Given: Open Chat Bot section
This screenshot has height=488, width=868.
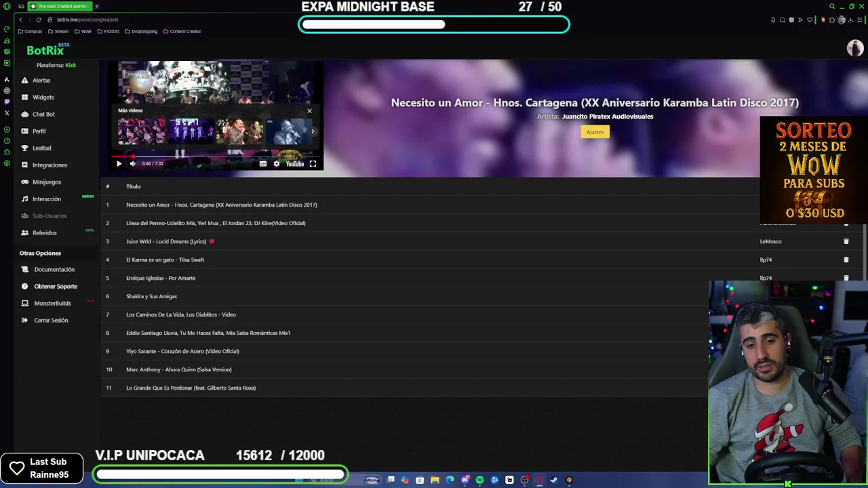Looking at the screenshot, I should (x=43, y=114).
